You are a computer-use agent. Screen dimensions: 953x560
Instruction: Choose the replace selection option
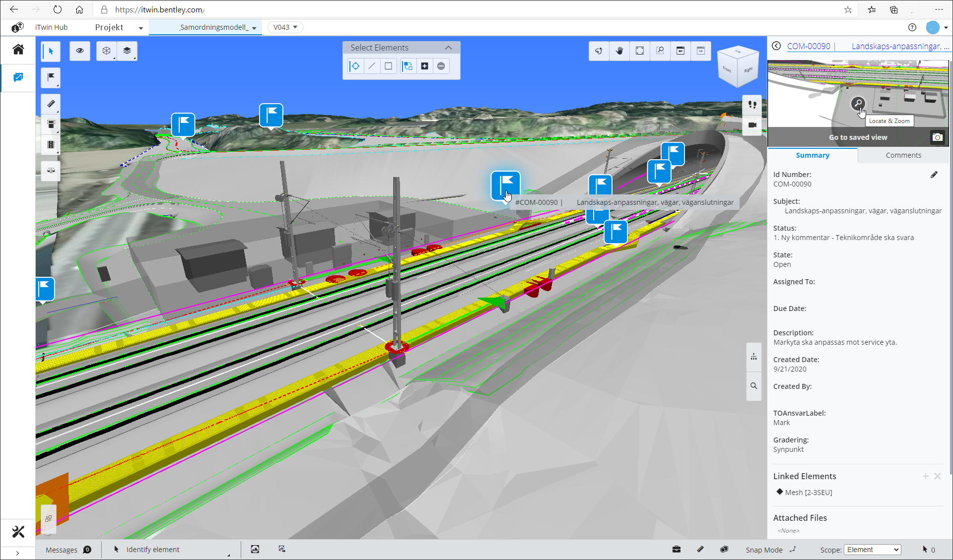click(408, 66)
